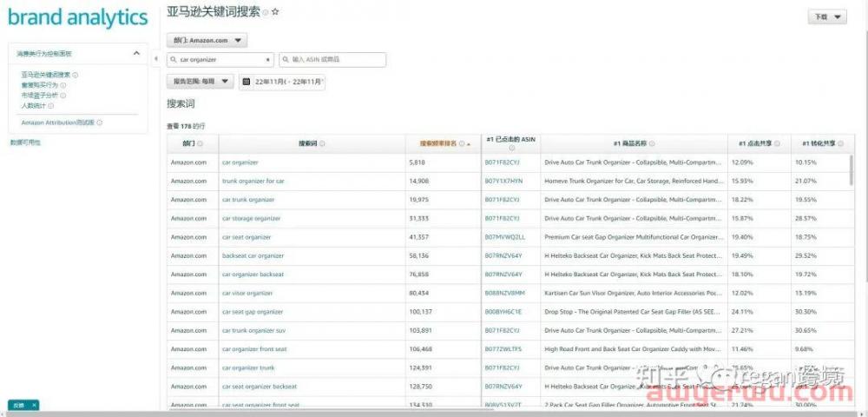The width and height of the screenshot is (868, 417).
Task: Open 市场篮子分析 in the sidebar
Action: click(x=40, y=96)
